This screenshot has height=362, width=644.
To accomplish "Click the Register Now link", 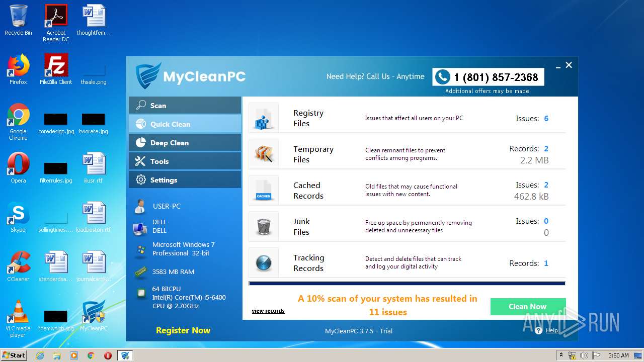I will pyautogui.click(x=183, y=330).
